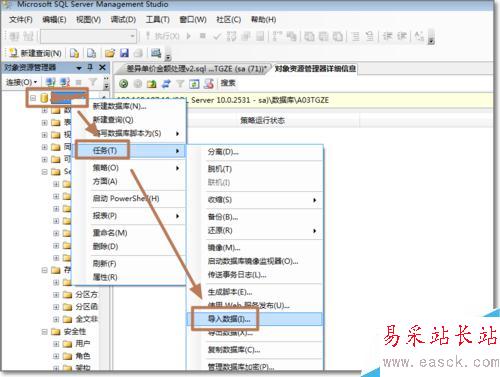Click the open file folder icon
This screenshot has height=377, width=500.
[x=109, y=53]
